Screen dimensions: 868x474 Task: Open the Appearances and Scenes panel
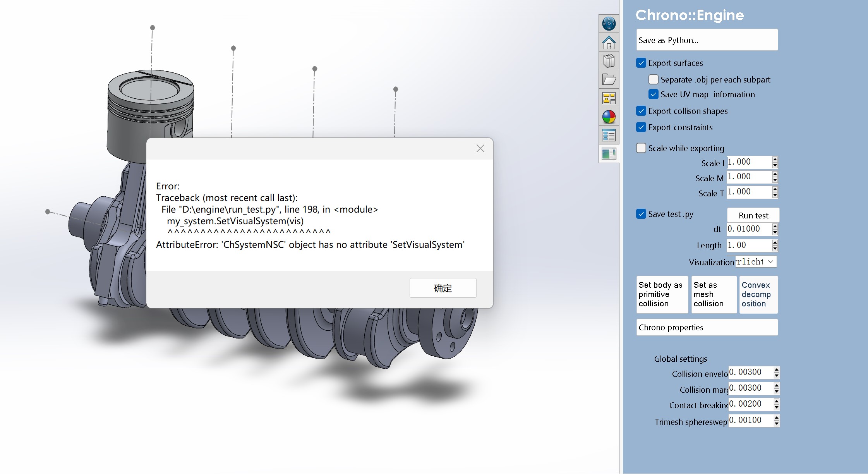pos(609,117)
